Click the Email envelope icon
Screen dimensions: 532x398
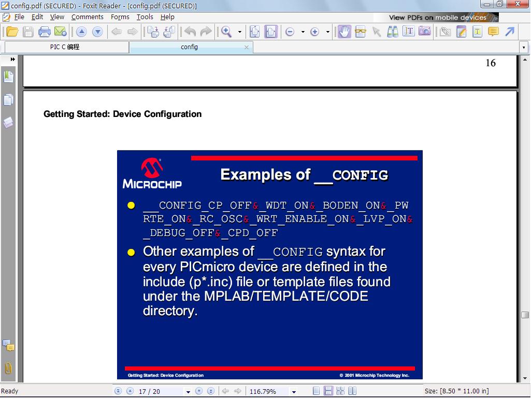click(61, 32)
